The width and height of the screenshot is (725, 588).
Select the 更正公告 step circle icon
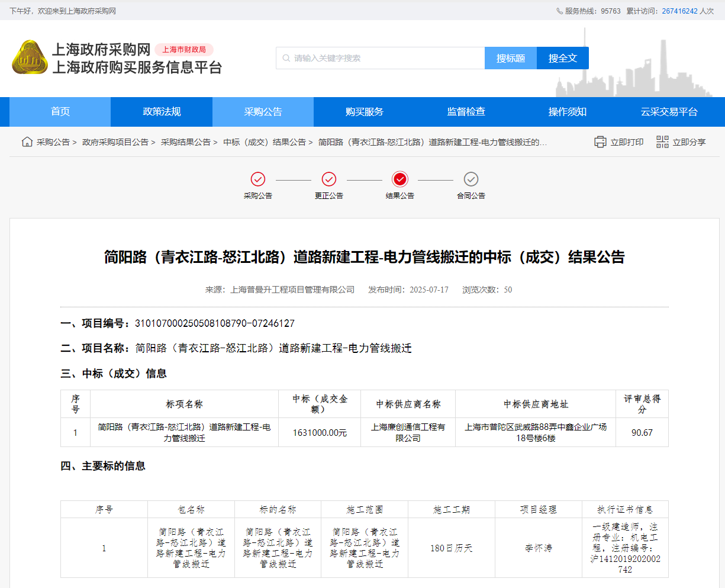pyautogui.click(x=329, y=179)
